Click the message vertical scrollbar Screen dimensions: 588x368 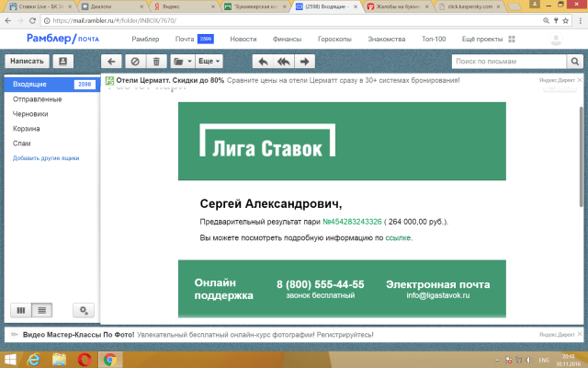582,156
